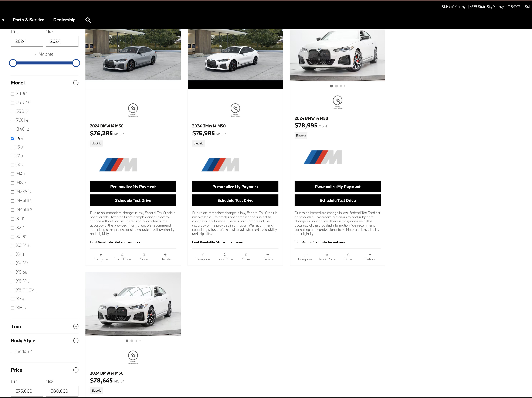This screenshot has height=398, width=532.
Task: Click the year slider maximum handle
Action: point(76,63)
